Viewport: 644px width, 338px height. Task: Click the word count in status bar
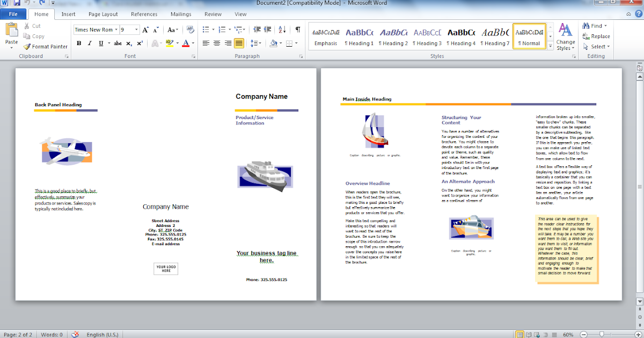[52, 334]
